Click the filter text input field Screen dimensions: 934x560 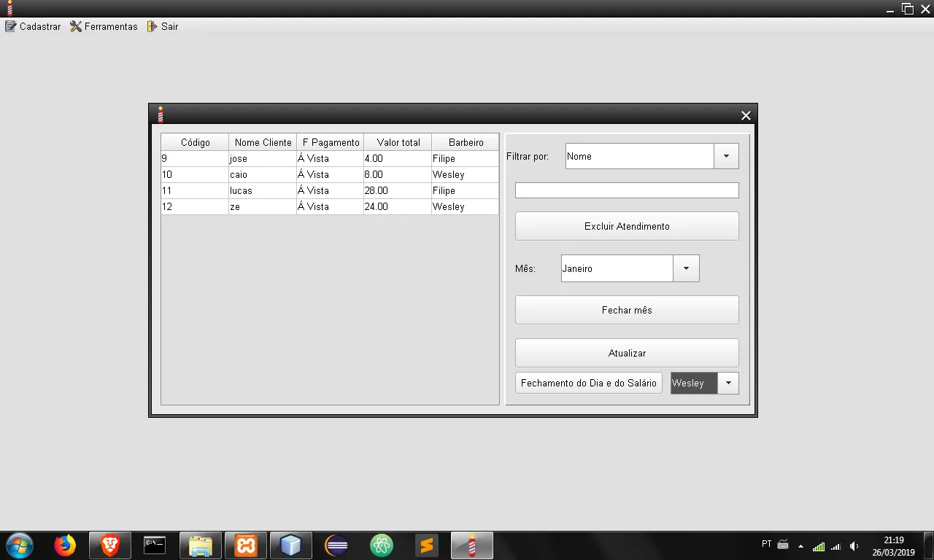click(627, 190)
